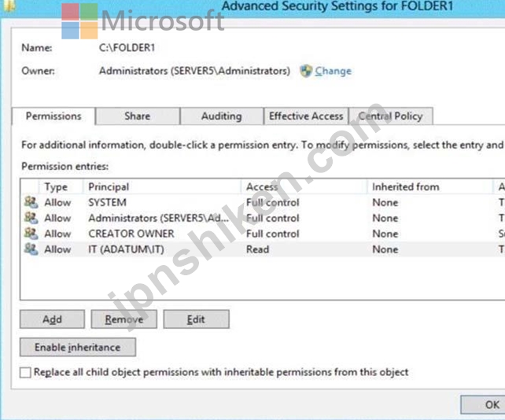
Task: Switch to the Share tab
Action: coord(138,116)
